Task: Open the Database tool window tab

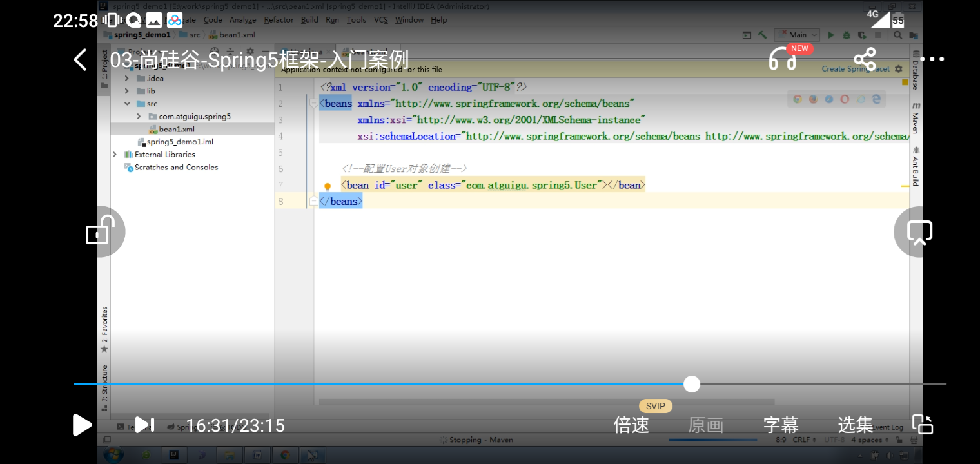Action: (x=916, y=70)
